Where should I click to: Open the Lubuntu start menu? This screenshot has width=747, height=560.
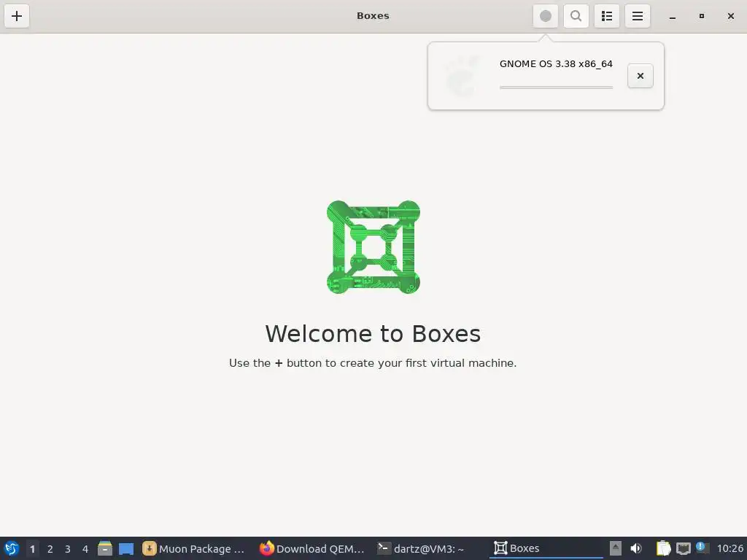coord(12,548)
